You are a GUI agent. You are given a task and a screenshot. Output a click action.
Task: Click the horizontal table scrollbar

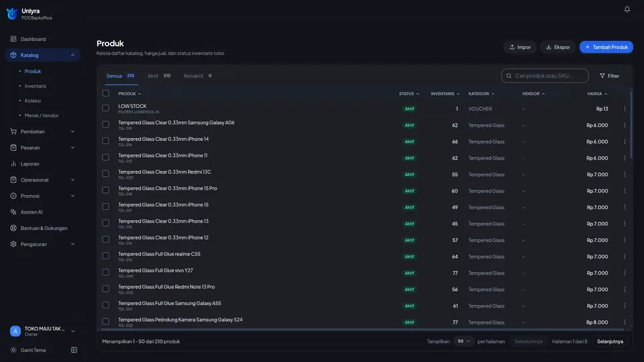[363, 329]
